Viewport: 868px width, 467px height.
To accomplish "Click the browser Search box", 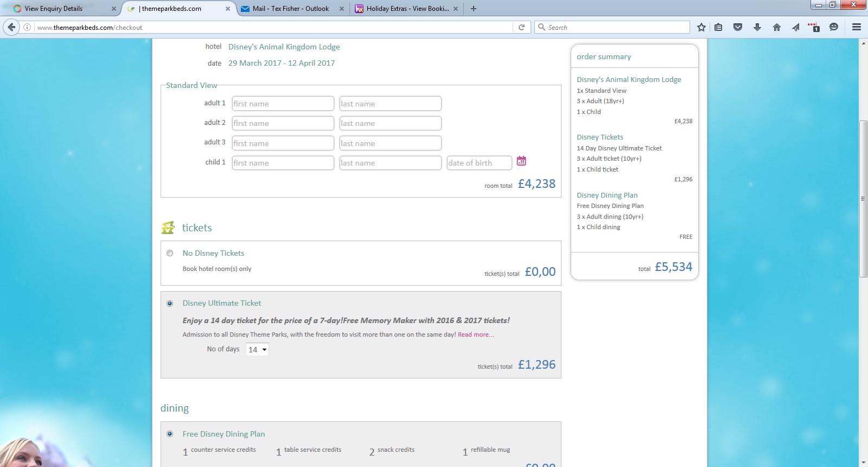I will click(612, 27).
